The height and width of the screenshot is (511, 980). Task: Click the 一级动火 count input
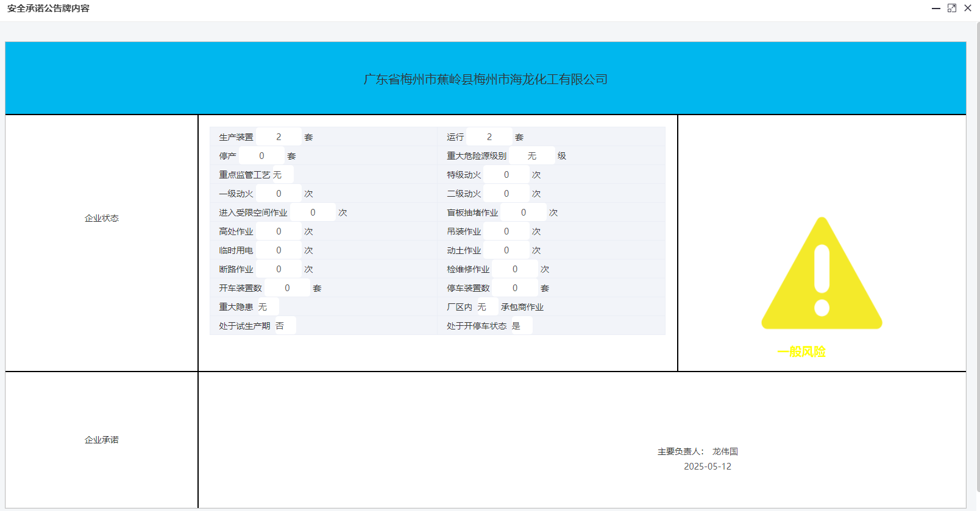[x=279, y=194]
